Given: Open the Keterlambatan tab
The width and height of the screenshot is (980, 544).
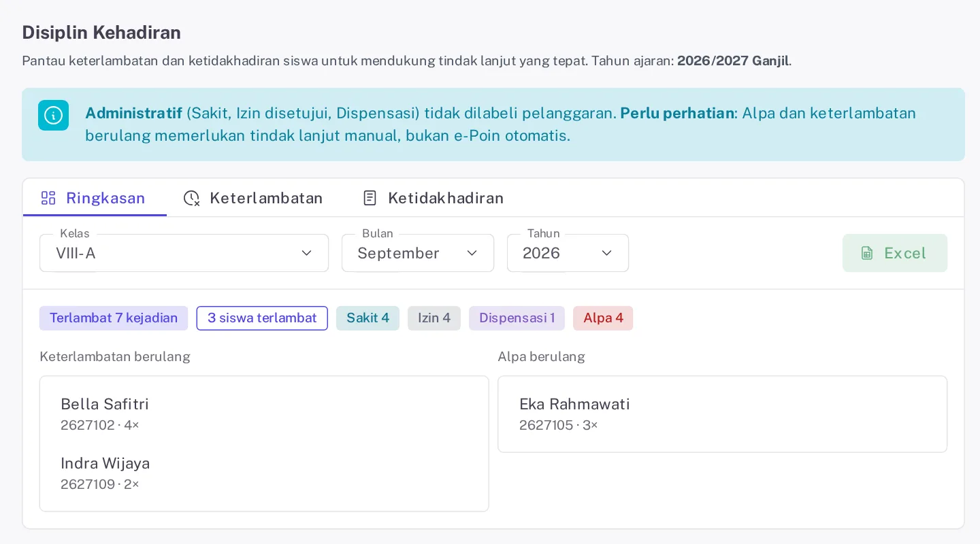Looking at the screenshot, I should 253,198.
